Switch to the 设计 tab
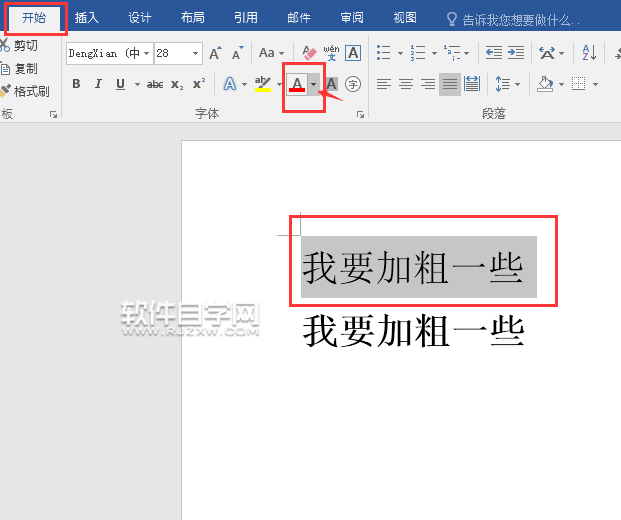Screen dimensions: 621x520 coord(139,18)
